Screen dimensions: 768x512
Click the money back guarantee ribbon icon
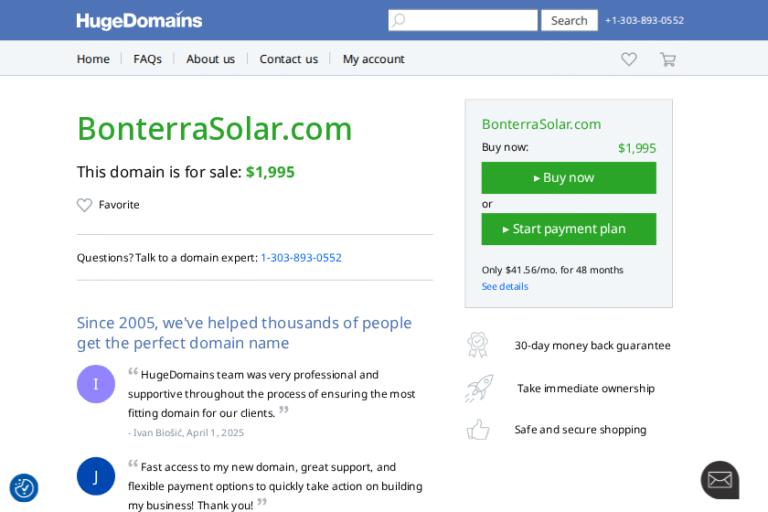[478, 345]
